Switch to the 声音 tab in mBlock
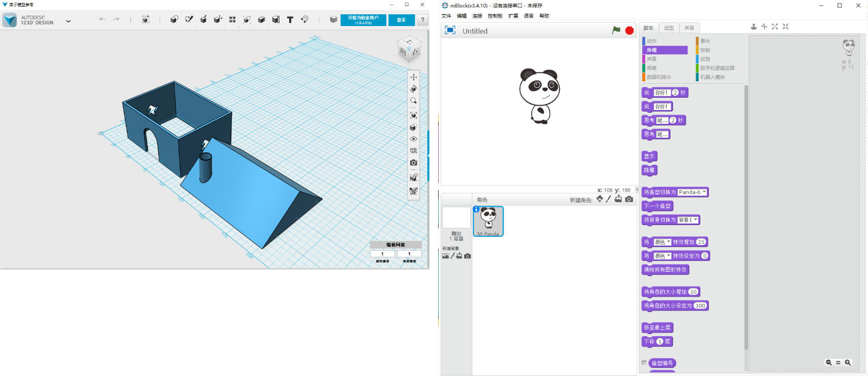This screenshot has height=376, width=868. 689,28
